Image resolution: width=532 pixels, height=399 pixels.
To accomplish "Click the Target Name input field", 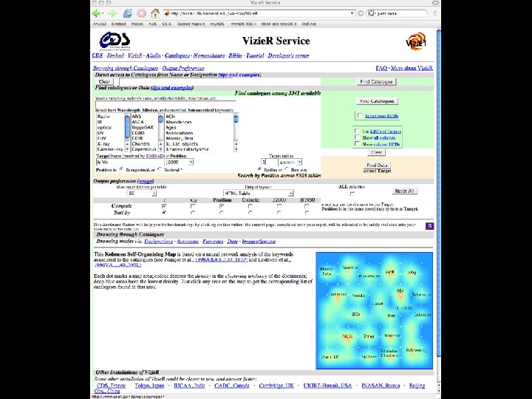I will pyautogui.click(x=129, y=162).
